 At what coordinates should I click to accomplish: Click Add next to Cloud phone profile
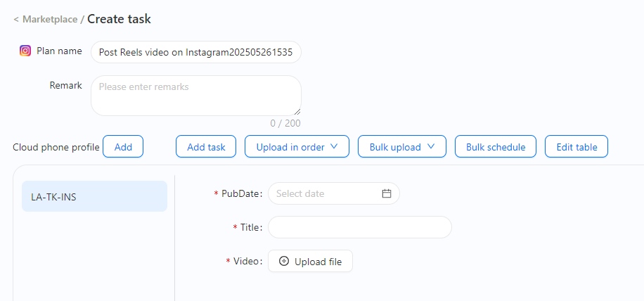point(123,146)
